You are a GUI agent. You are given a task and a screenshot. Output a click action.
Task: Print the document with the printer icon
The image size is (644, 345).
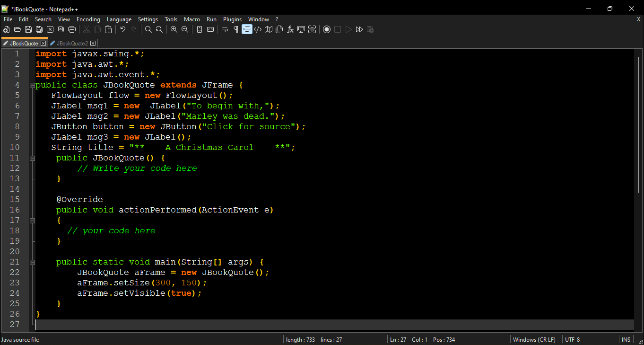(72, 29)
